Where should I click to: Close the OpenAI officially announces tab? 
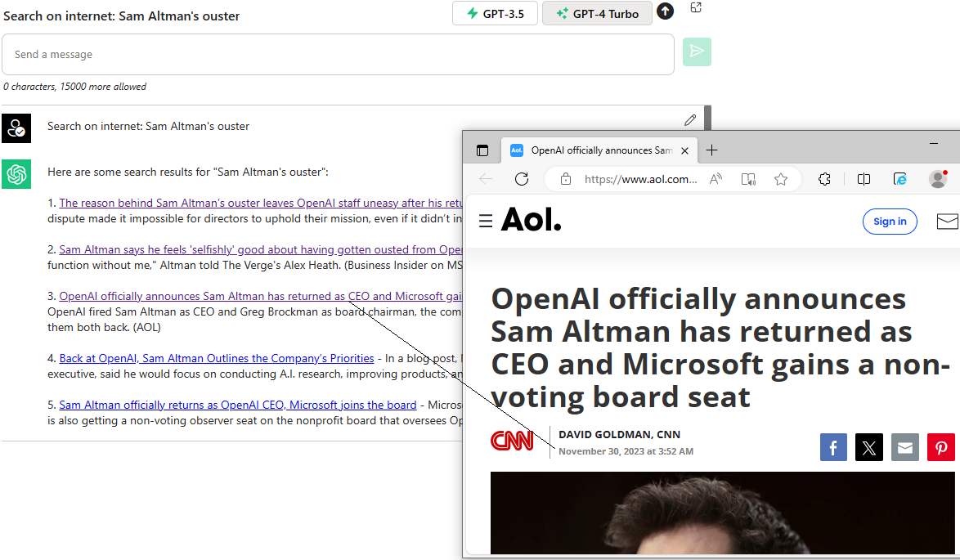685,150
